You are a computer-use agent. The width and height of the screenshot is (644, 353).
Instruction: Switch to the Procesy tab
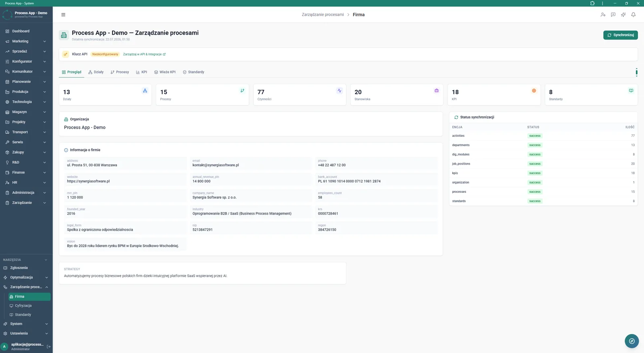(x=120, y=72)
